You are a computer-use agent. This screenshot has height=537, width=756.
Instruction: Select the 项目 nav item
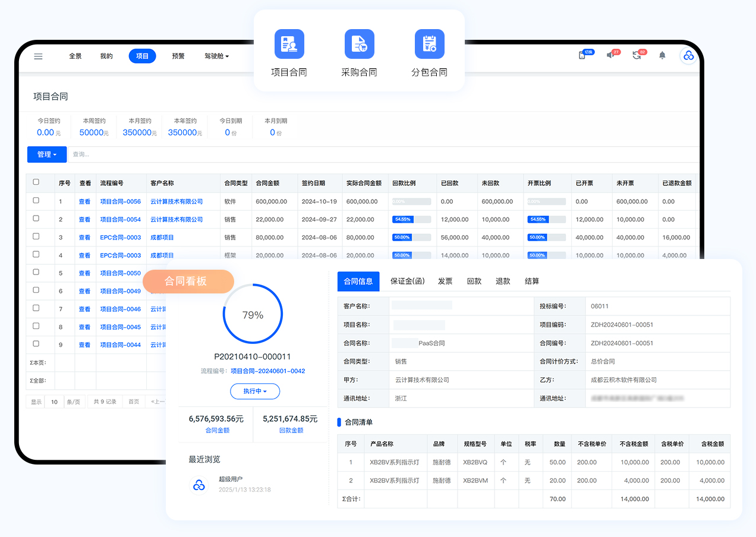coord(143,56)
